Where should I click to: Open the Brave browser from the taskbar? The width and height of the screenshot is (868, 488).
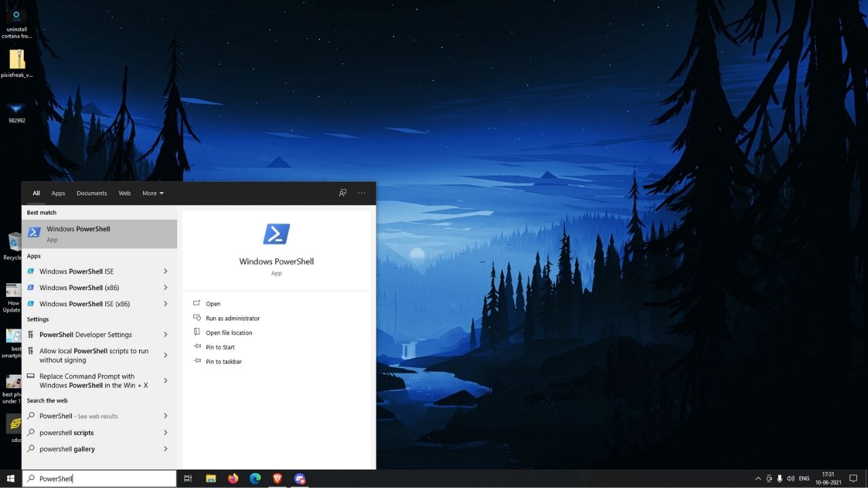tap(277, 479)
